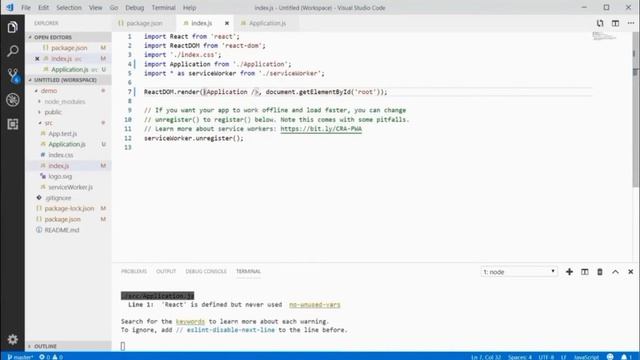Create a new terminal with plus icon
Image resolution: width=640 pixels, height=360 pixels.
pos(569,272)
